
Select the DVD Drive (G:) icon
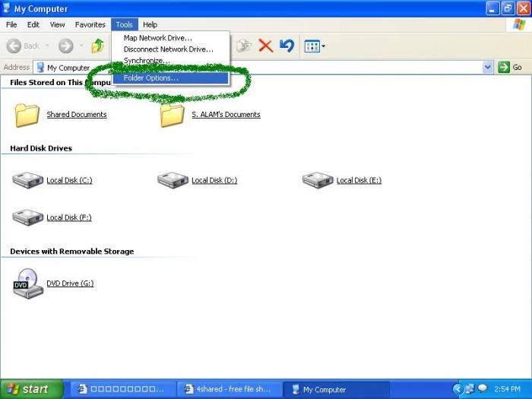[28, 283]
